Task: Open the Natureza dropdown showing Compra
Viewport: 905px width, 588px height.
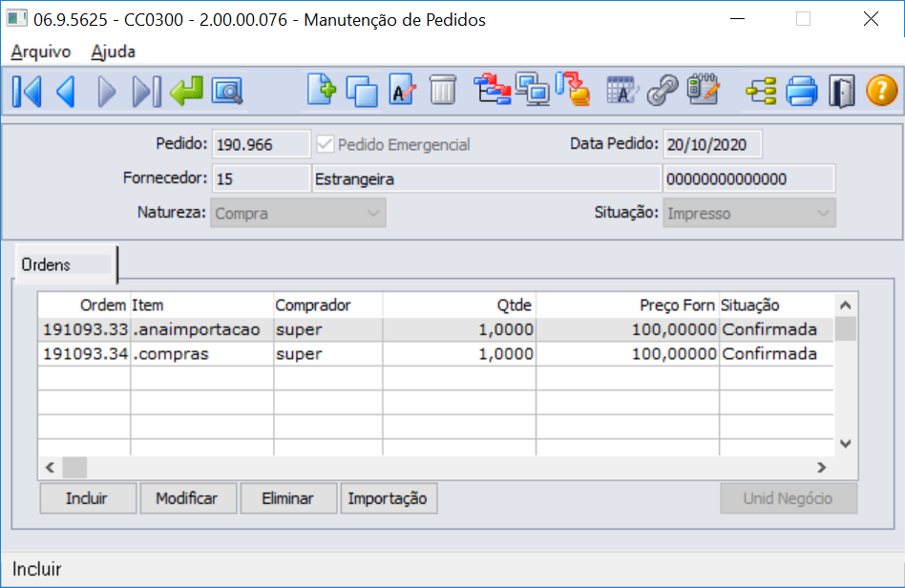Action: (x=298, y=213)
